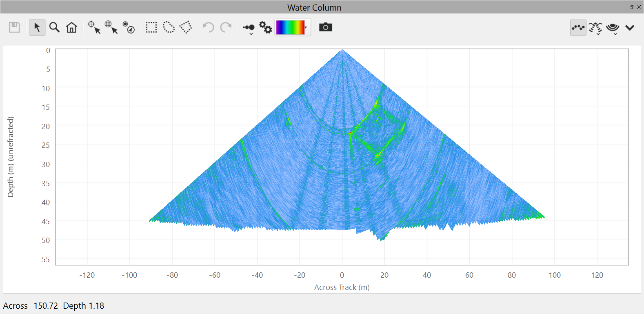
Task: Open the point size dropdown
Action: (x=249, y=28)
